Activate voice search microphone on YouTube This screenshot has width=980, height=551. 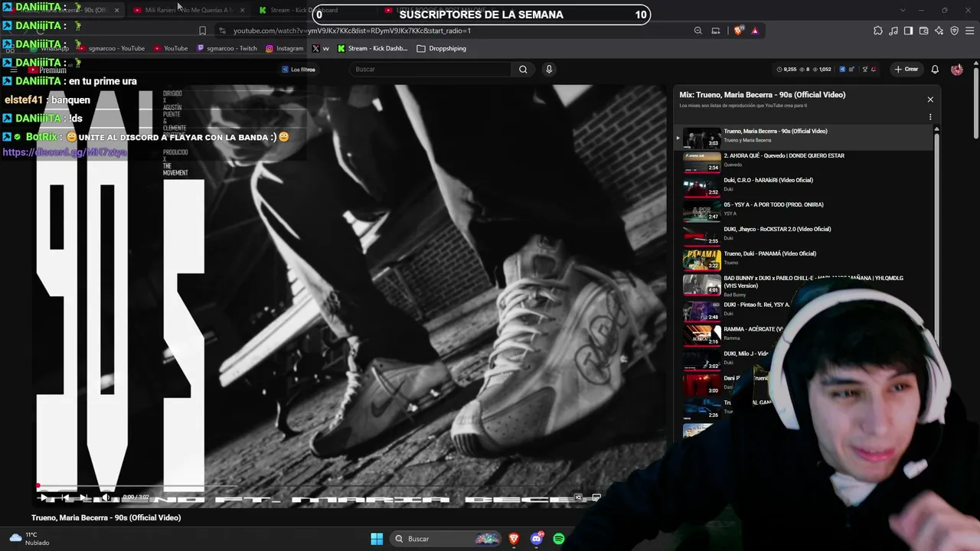(549, 70)
